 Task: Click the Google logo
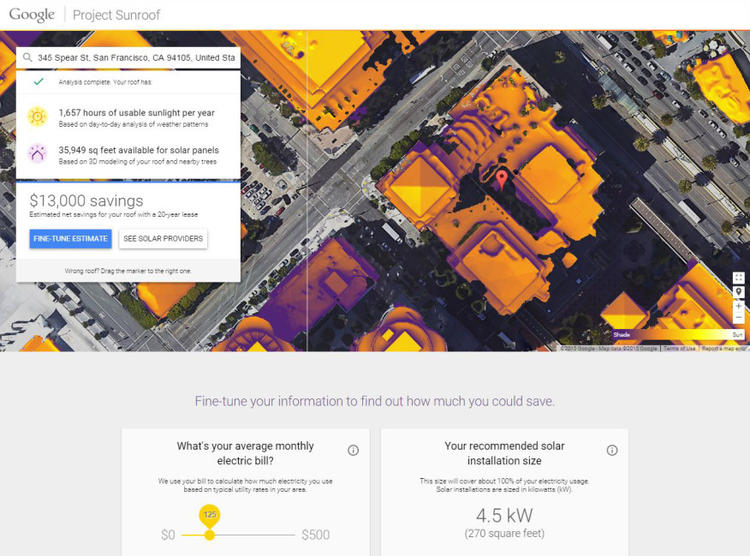pyautogui.click(x=32, y=15)
